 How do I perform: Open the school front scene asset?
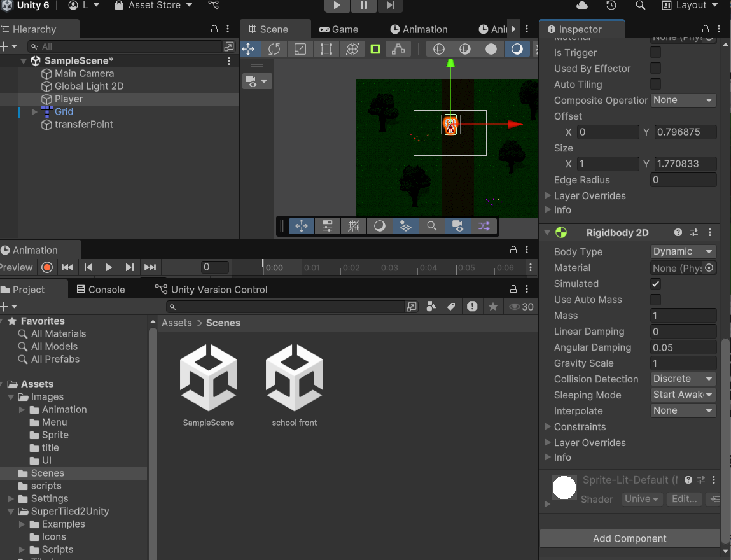point(294,384)
